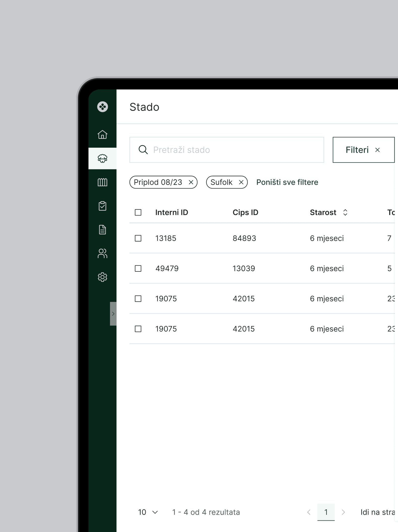Click the Cips ID column header

(245, 212)
